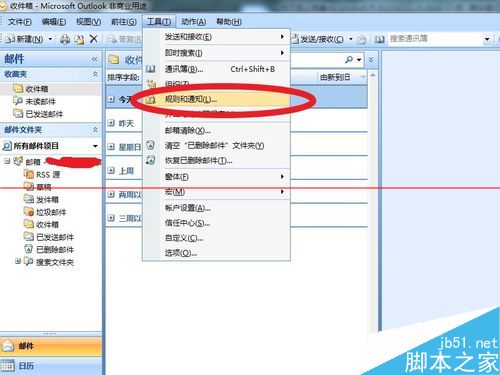Click the Address Book icon in the Tools menu

click(151, 69)
